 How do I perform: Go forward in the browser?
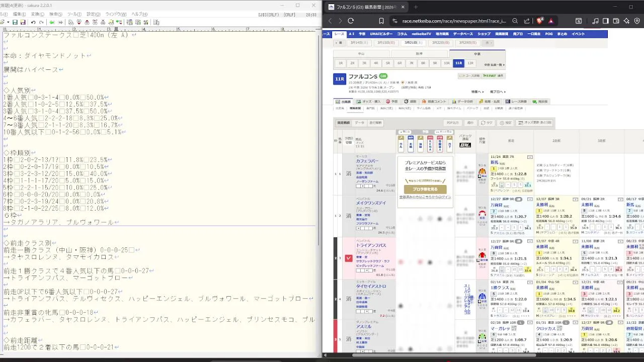point(340,21)
